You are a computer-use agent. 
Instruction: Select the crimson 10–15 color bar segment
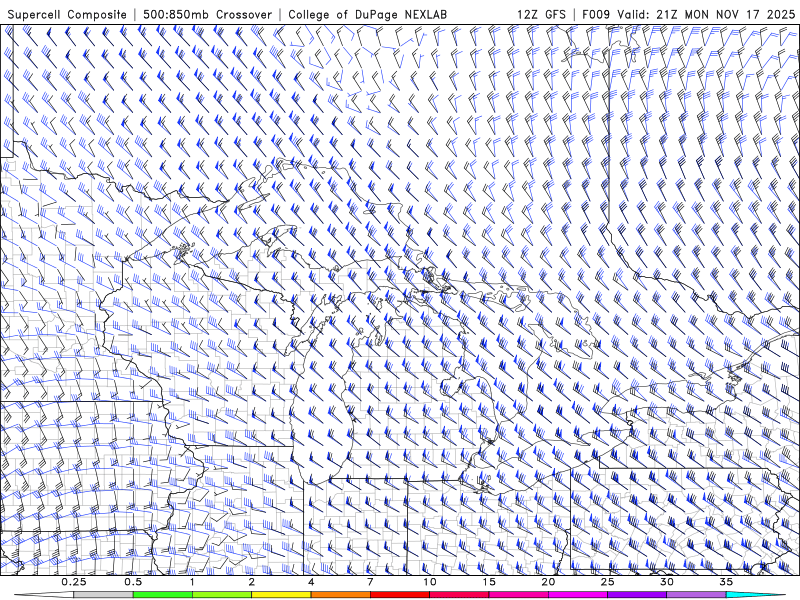[459, 595]
